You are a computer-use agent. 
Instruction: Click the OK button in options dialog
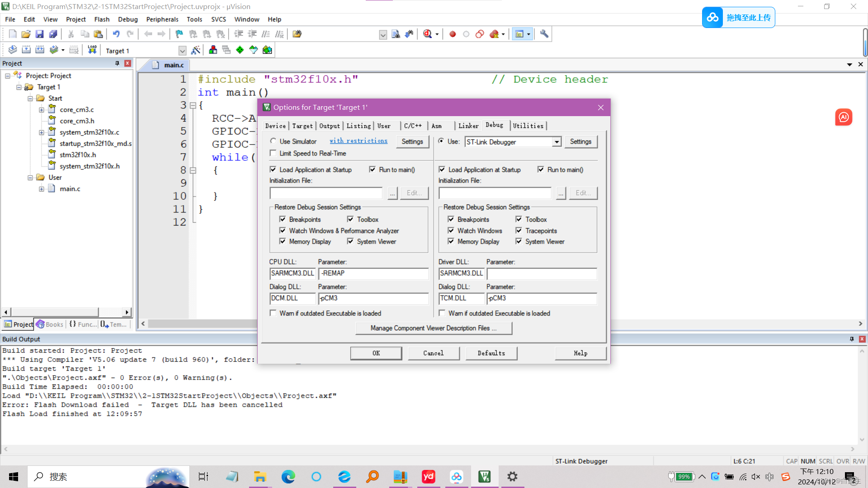tap(376, 353)
